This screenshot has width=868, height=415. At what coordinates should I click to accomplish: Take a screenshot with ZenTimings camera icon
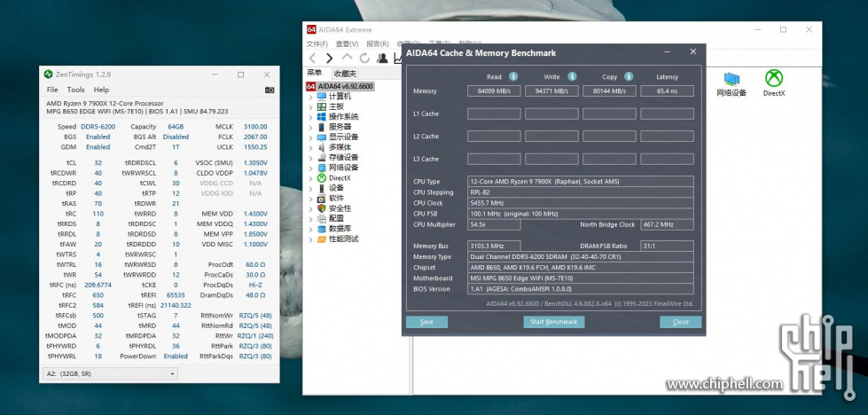(270, 90)
